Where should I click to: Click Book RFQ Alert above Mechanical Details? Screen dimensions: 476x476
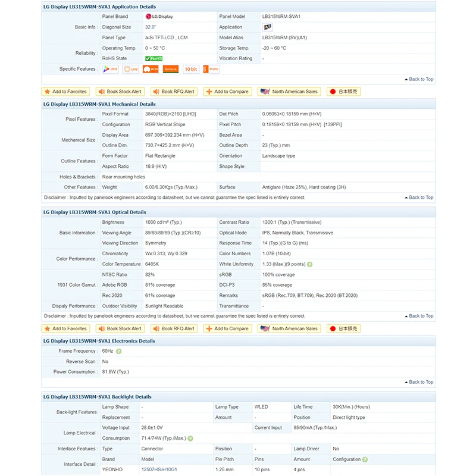point(174,92)
